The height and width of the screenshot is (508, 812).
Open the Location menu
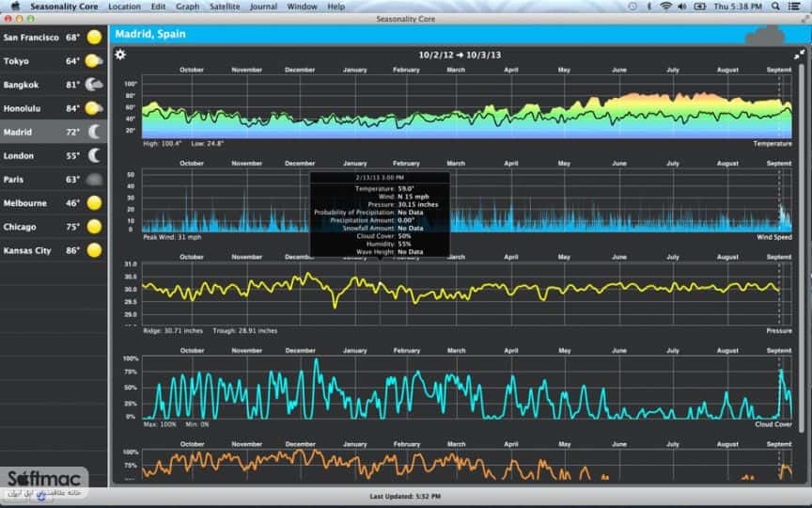124,7
